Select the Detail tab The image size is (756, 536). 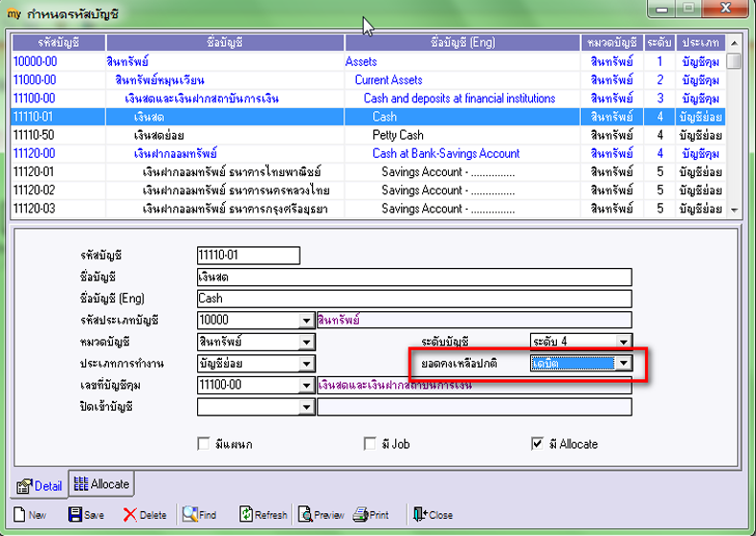click(39, 486)
